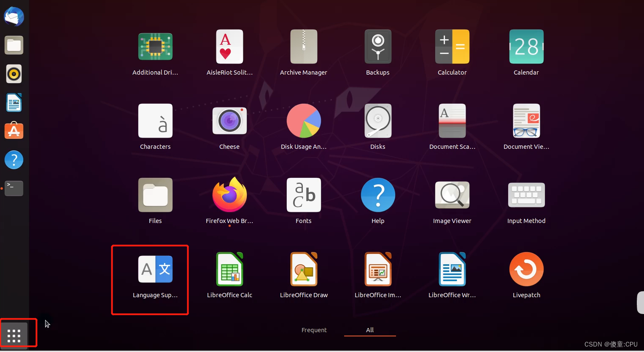
Task: Launch Image Viewer
Action: pos(452,195)
